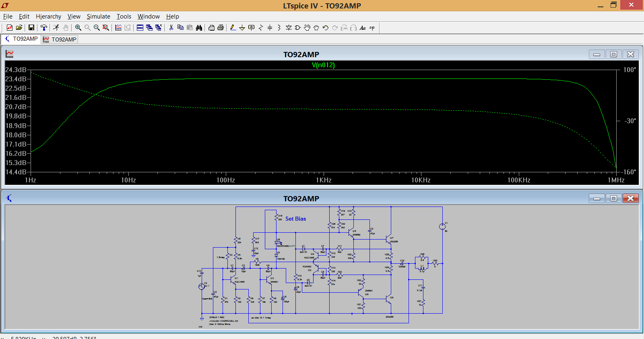Select the Draw Wire pencil tool
The width and height of the screenshot is (644, 339).
233,28
